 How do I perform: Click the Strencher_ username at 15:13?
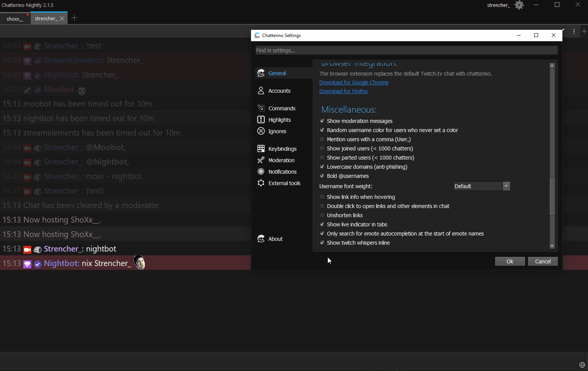click(x=64, y=249)
